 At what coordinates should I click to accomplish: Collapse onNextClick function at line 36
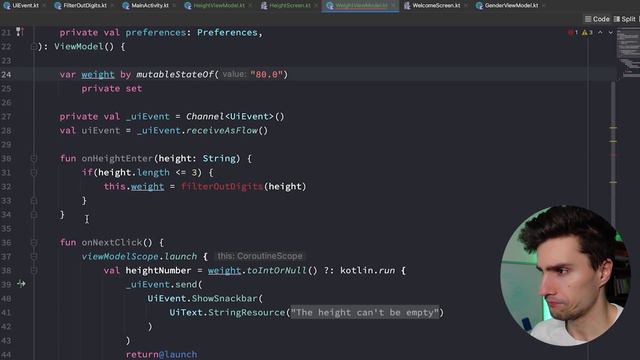click(x=34, y=242)
